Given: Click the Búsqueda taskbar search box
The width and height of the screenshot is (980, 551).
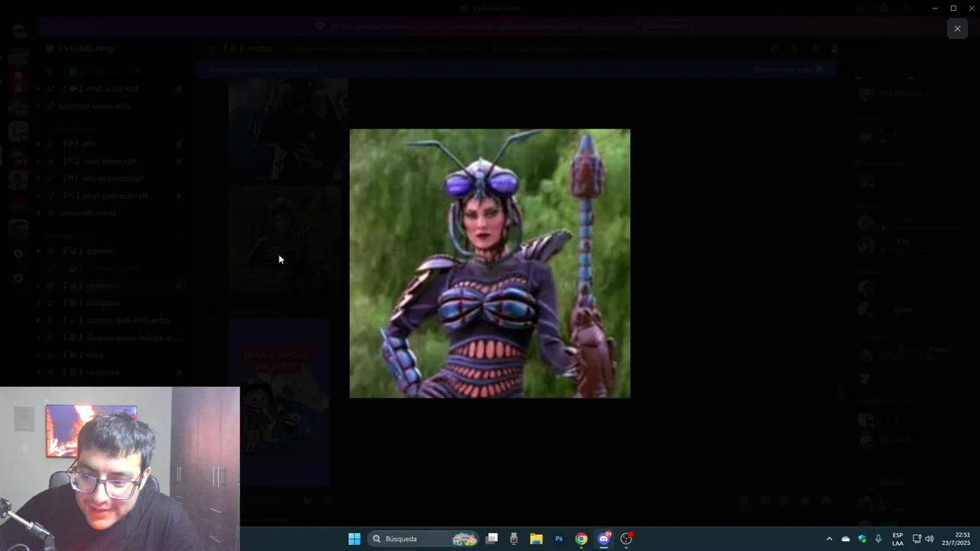Looking at the screenshot, I should click(x=423, y=539).
